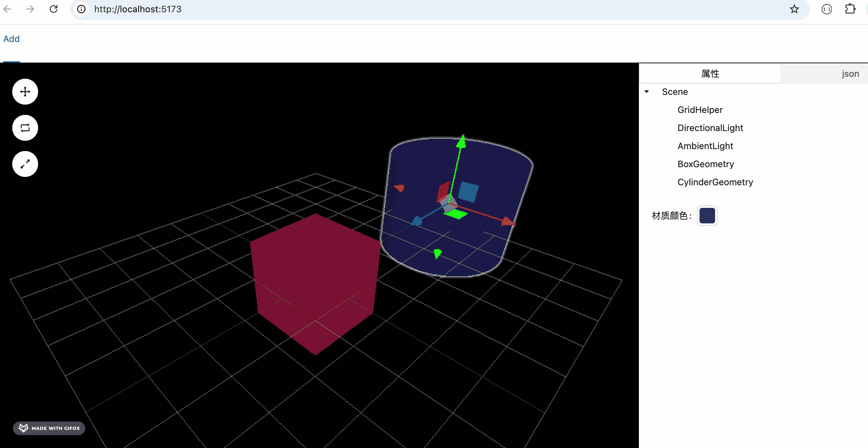Click the address bar URL

point(138,9)
